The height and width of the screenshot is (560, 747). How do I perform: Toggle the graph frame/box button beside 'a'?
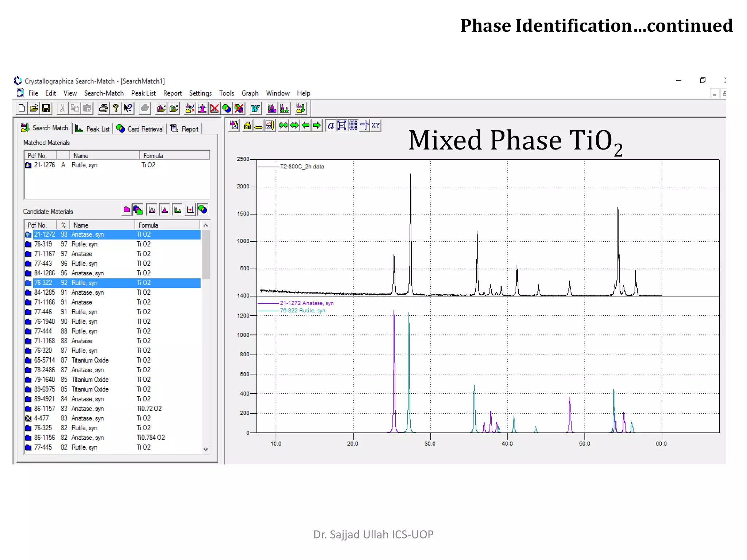click(342, 125)
